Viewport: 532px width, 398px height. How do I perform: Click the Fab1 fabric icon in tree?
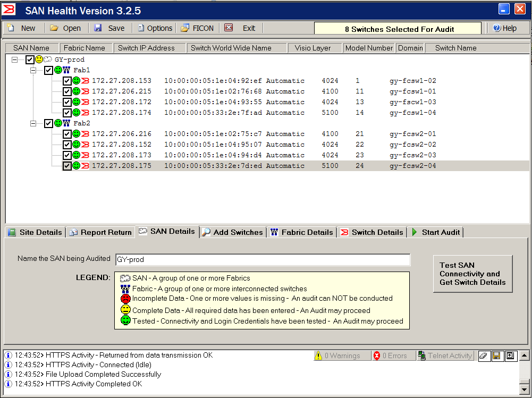click(66, 70)
